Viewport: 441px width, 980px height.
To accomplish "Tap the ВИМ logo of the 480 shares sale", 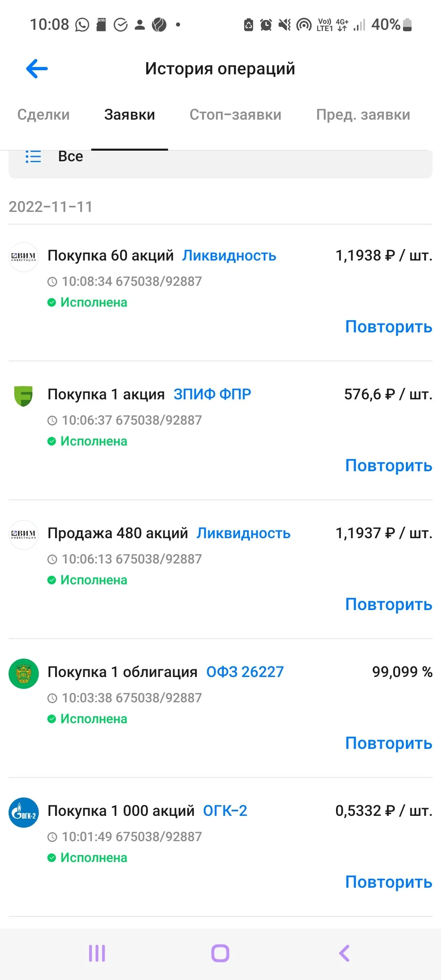I will pos(24,535).
